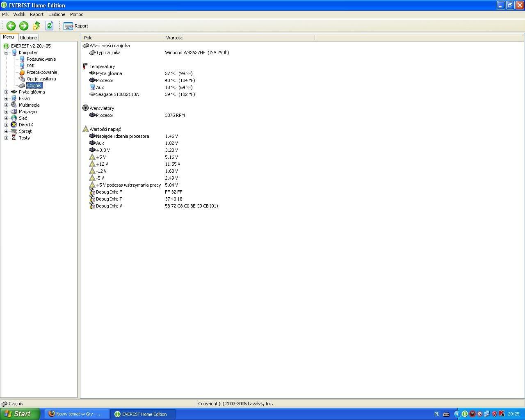Switch to the Firefox taskbar window

coord(77,414)
